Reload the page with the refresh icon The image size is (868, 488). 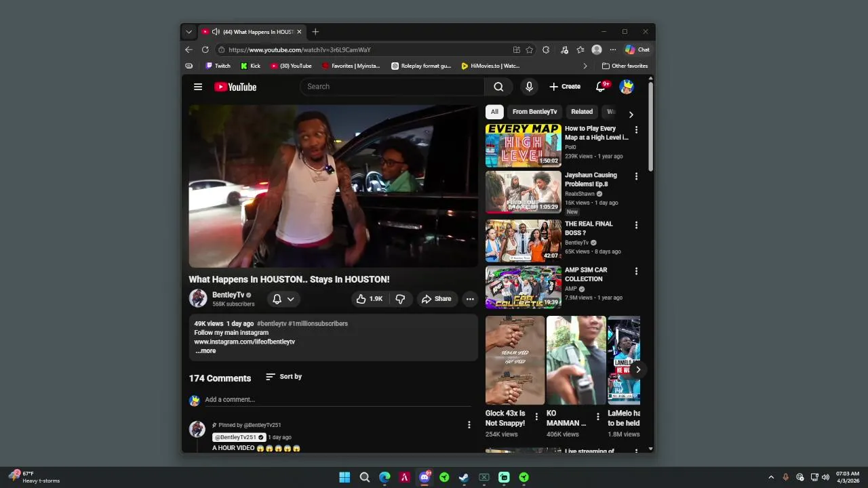point(205,49)
